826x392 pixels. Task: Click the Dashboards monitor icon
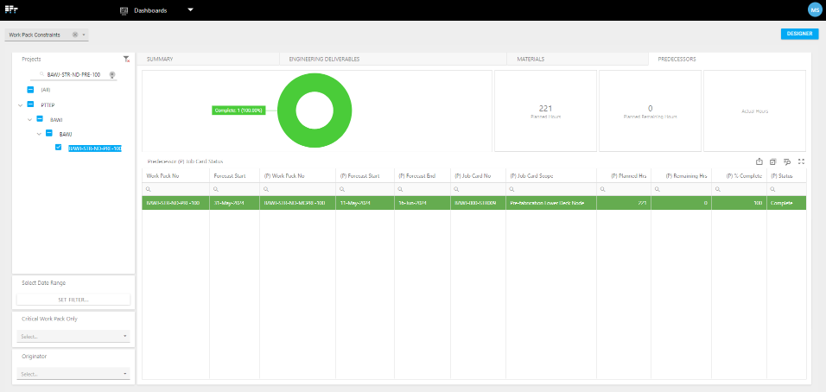124,10
